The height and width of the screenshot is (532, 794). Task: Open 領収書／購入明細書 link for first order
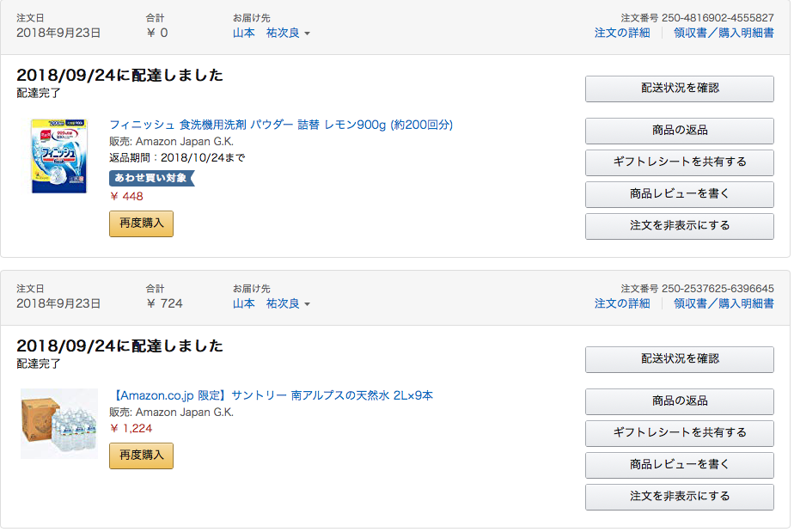click(x=724, y=33)
